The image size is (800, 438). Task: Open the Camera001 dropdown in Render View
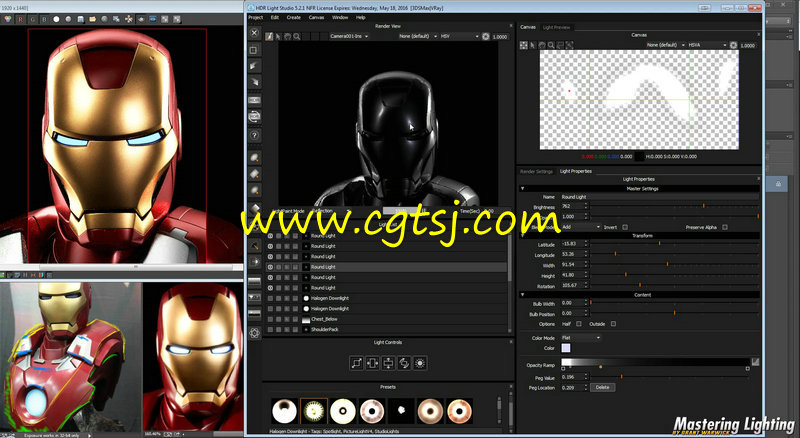349,36
